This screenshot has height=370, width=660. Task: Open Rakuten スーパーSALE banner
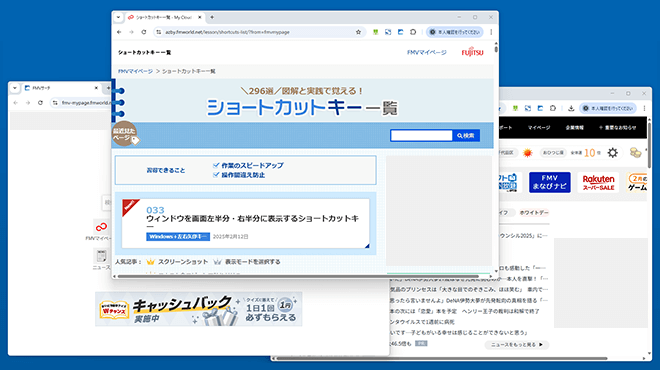[x=598, y=182]
